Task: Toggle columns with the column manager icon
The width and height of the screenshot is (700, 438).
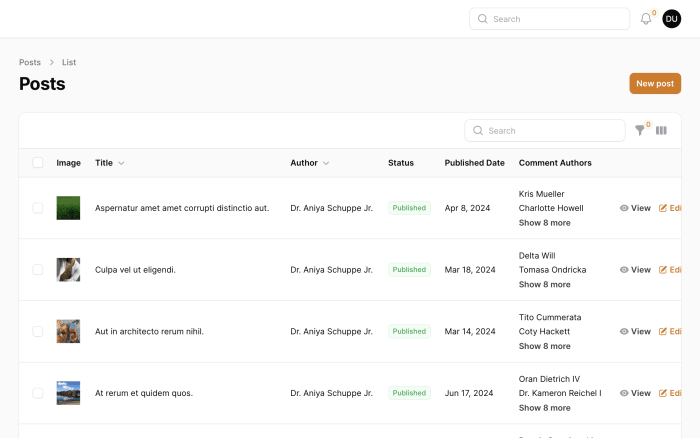Action: (x=661, y=130)
